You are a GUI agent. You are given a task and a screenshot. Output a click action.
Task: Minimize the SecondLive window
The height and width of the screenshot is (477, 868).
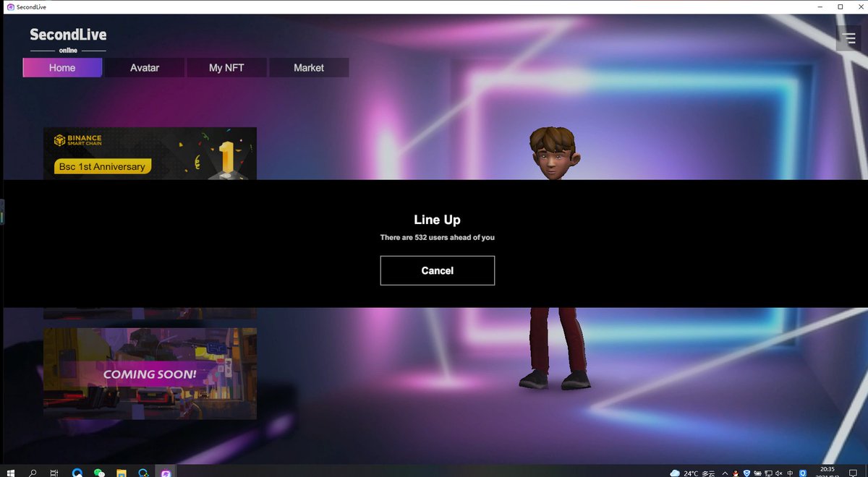pyautogui.click(x=820, y=7)
